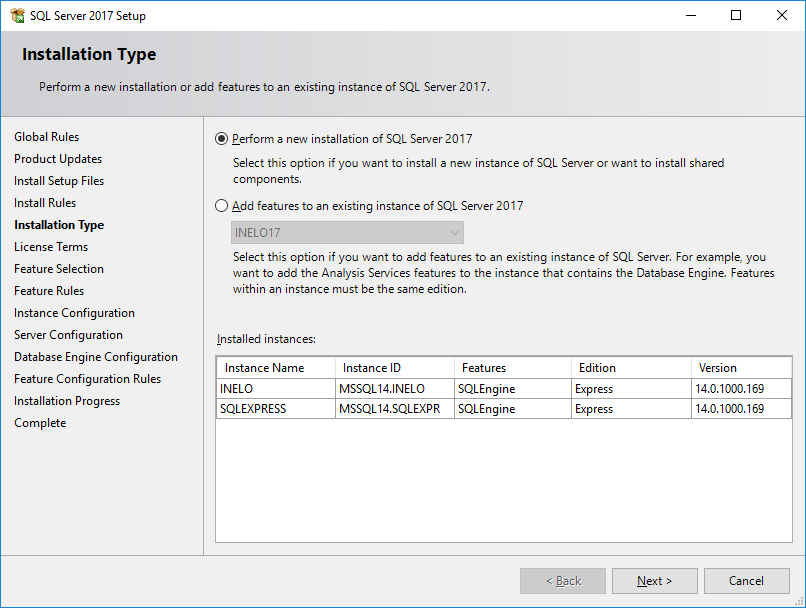Close the SQL Server 2017 Setup window

click(782, 15)
